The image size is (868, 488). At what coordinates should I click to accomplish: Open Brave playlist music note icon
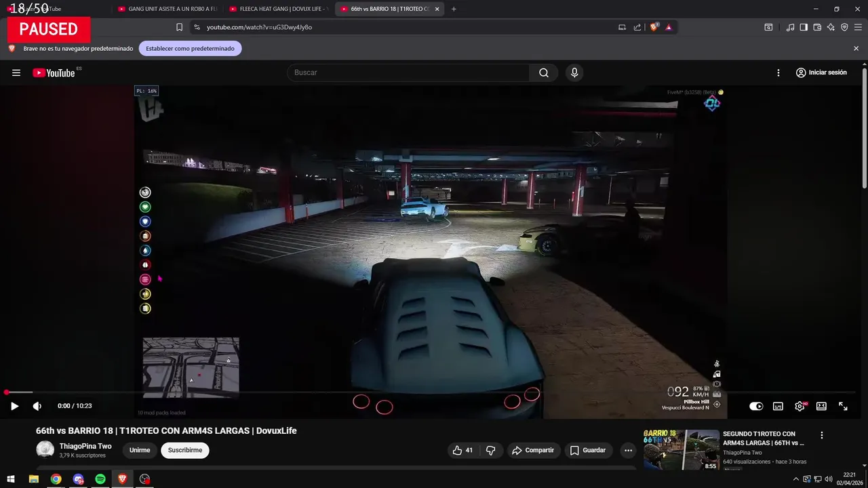tap(790, 27)
